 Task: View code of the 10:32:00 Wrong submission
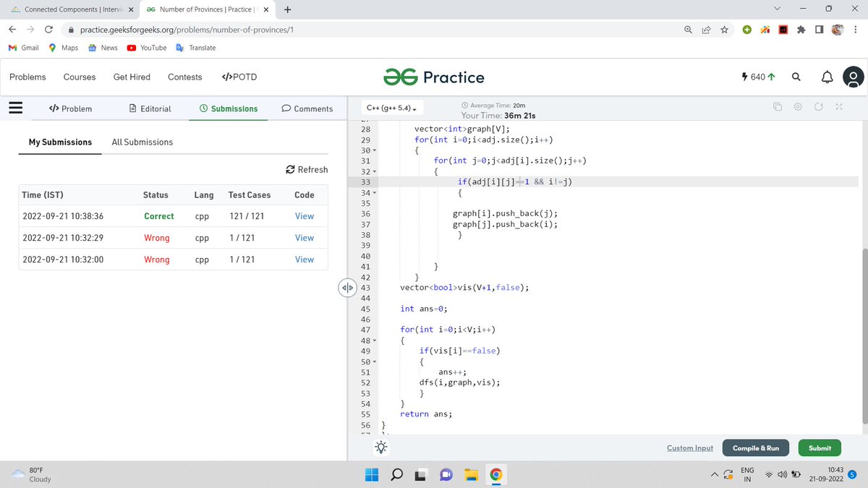pyautogui.click(x=305, y=259)
